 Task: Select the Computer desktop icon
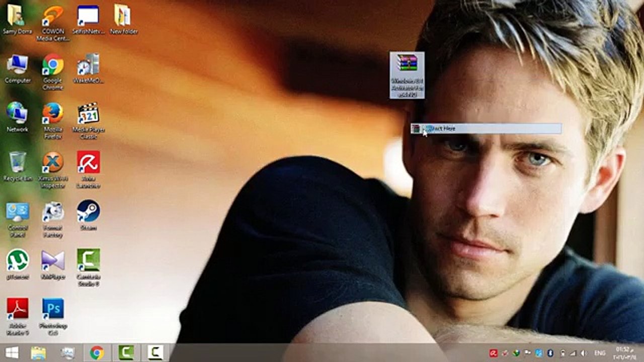tap(18, 69)
